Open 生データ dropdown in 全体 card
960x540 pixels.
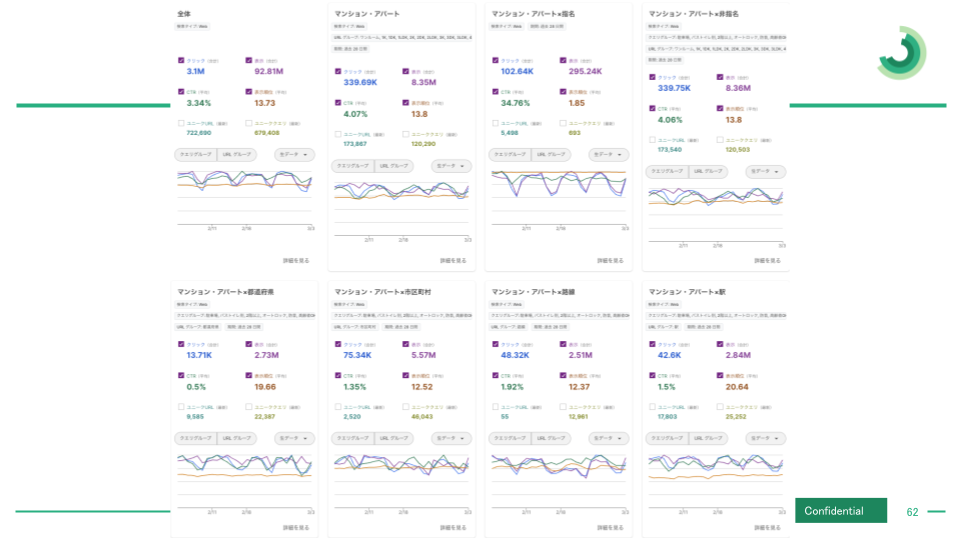click(294, 155)
